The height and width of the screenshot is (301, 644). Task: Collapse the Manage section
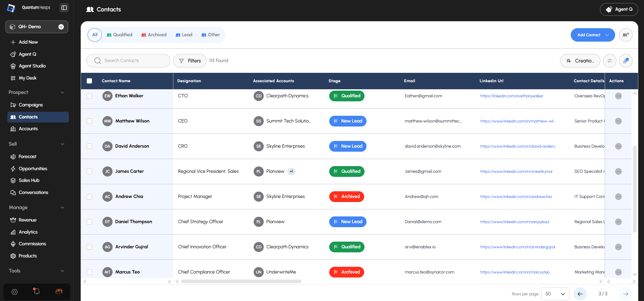(62, 208)
